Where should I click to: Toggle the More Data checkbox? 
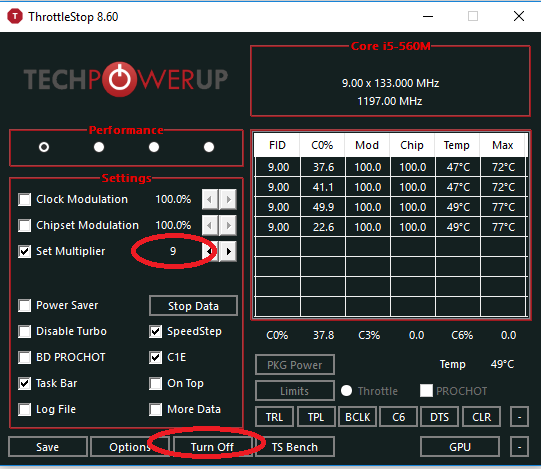coord(156,409)
